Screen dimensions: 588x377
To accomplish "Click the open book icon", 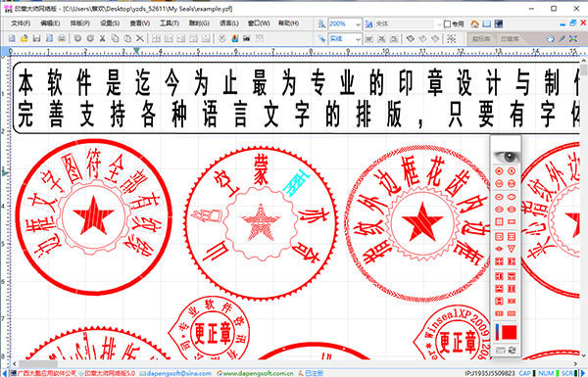I will (487, 24).
